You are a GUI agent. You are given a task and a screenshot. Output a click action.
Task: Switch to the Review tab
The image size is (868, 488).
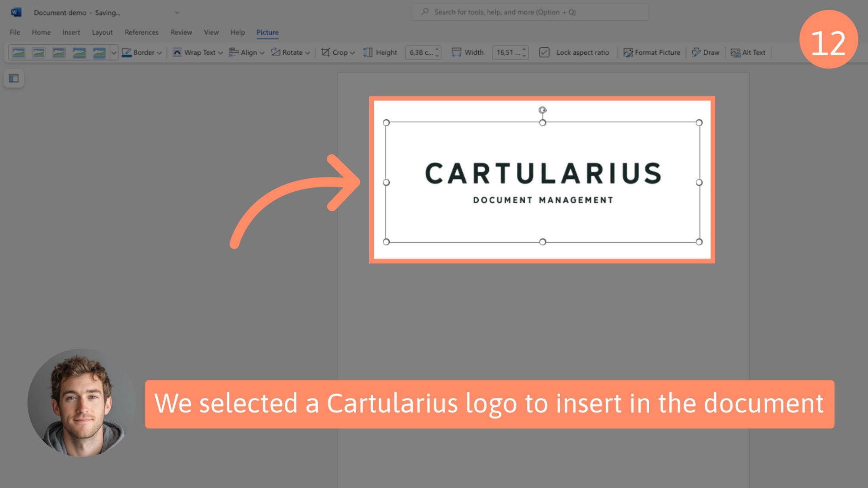[x=181, y=32]
